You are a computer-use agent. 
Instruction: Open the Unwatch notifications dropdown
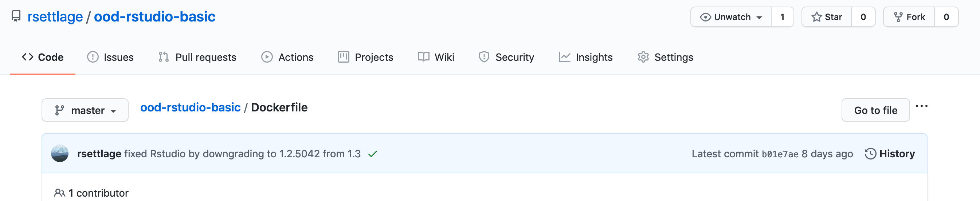(x=731, y=17)
